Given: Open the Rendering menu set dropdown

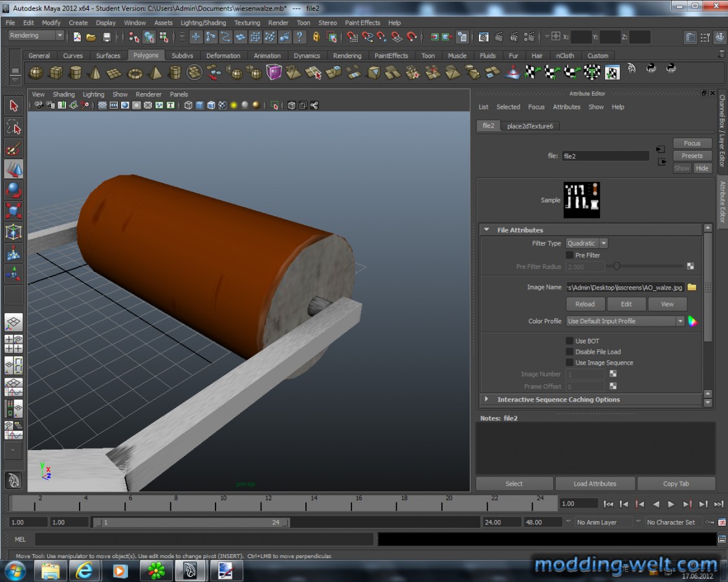Looking at the screenshot, I should coord(36,36).
